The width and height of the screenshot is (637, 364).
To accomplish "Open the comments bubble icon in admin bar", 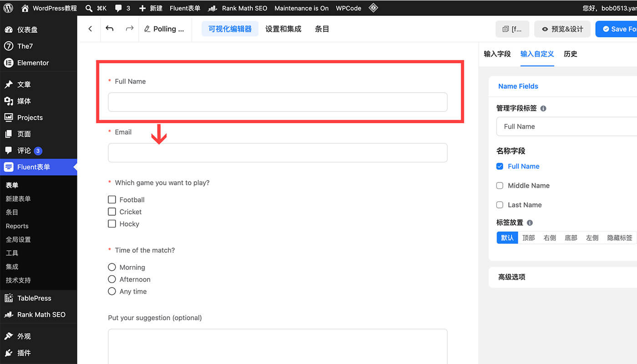I will click(x=118, y=8).
